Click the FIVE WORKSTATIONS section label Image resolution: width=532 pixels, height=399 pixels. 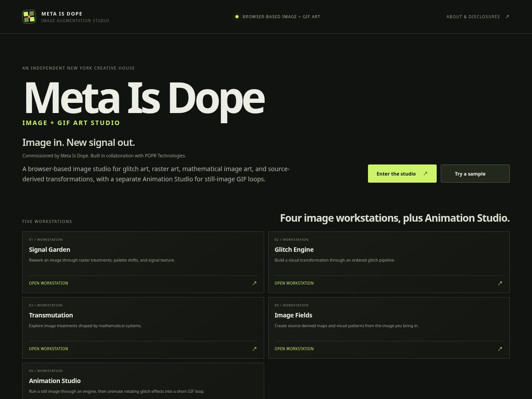pyautogui.click(x=47, y=222)
